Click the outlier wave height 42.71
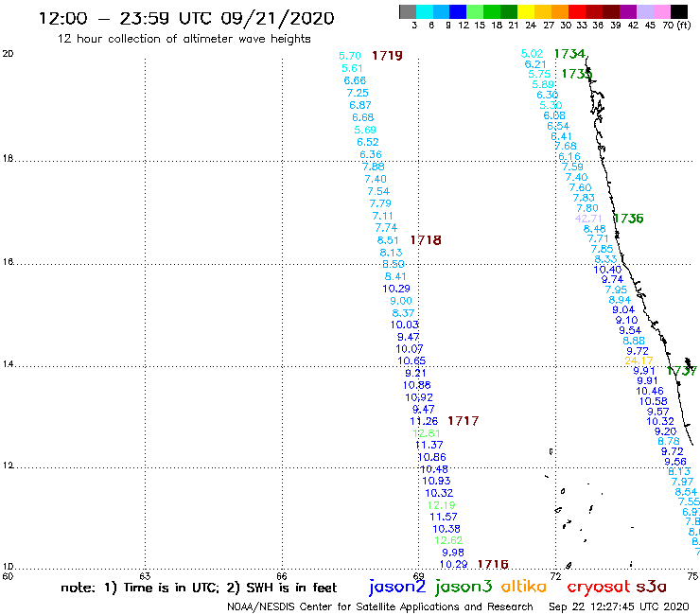 point(588,219)
